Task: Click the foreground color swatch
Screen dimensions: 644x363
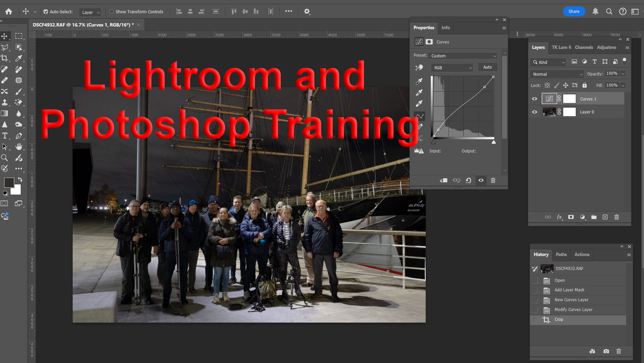Action: click(x=9, y=183)
